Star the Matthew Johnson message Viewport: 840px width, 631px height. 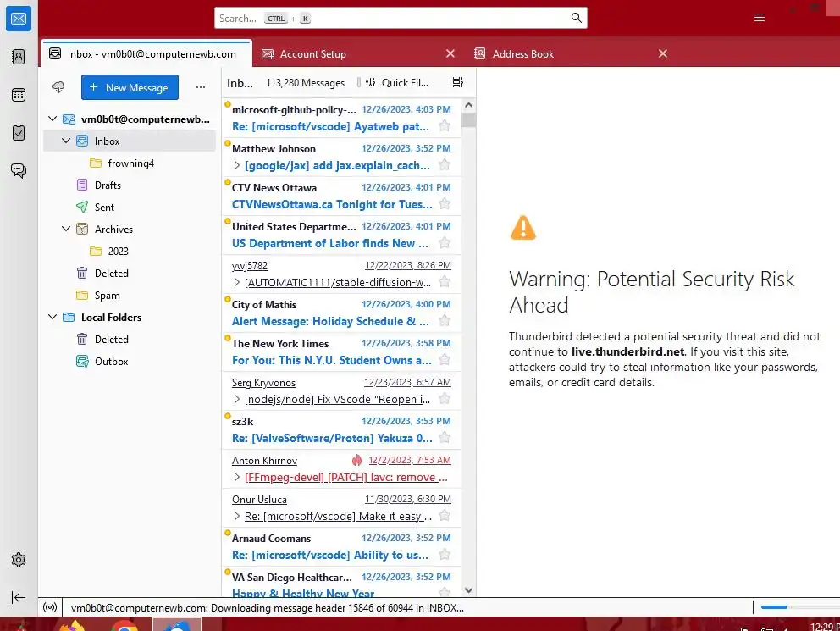444,165
